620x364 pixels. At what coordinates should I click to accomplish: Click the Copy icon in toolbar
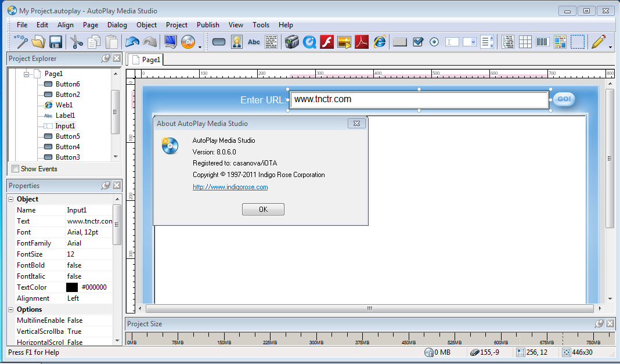(93, 41)
